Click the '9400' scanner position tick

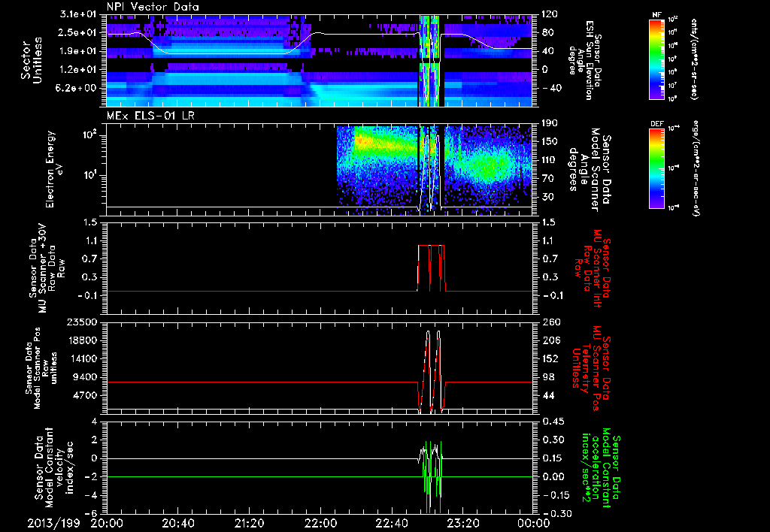tap(84, 377)
